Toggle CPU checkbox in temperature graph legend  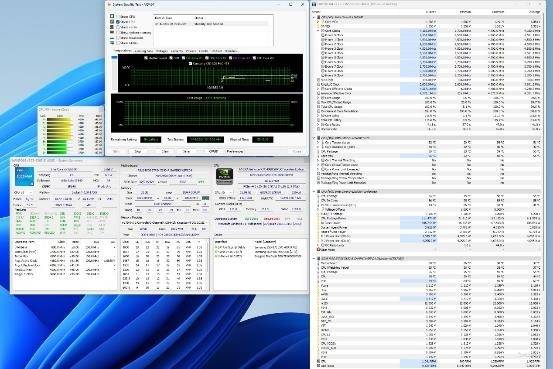pyautogui.click(x=171, y=58)
